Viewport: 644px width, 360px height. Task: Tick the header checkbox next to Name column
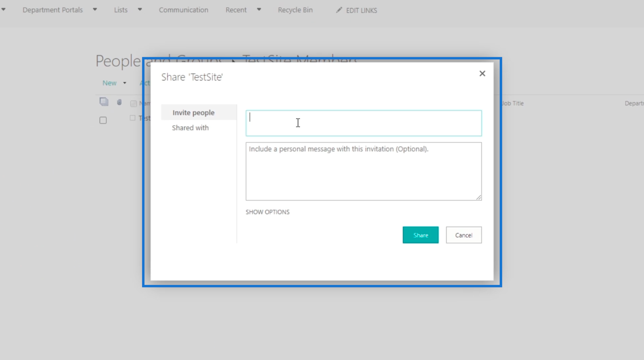pos(134,104)
